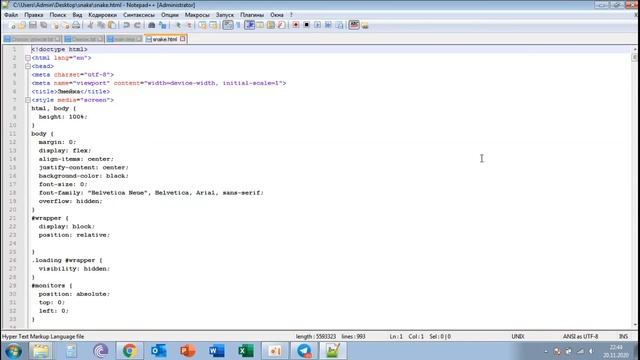This screenshot has width=640, height=360.
Task: Open the Синтаксисы menu
Action: (x=139, y=15)
